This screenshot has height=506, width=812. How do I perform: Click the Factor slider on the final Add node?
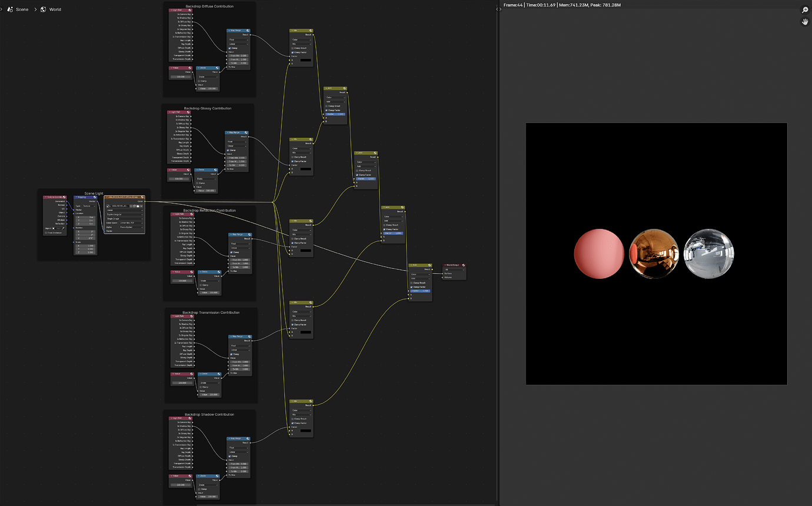pyautogui.click(x=420, y=291)
